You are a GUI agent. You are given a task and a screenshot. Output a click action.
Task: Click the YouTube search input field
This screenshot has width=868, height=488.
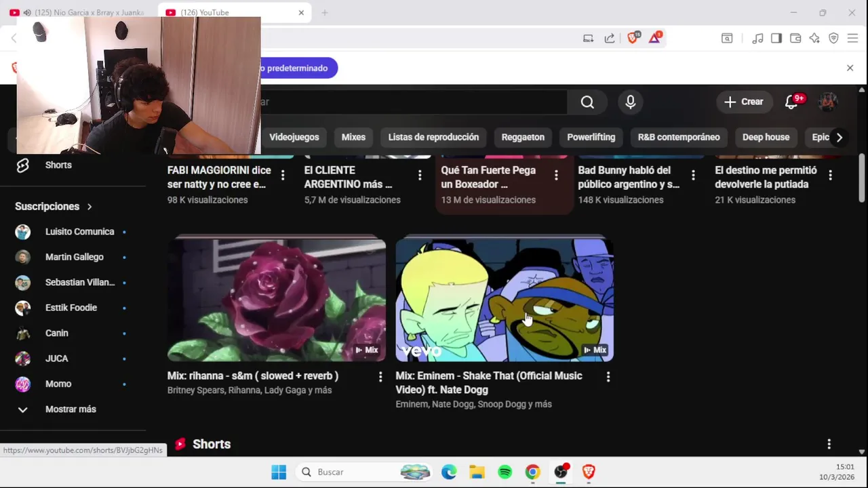click(414, 102)
